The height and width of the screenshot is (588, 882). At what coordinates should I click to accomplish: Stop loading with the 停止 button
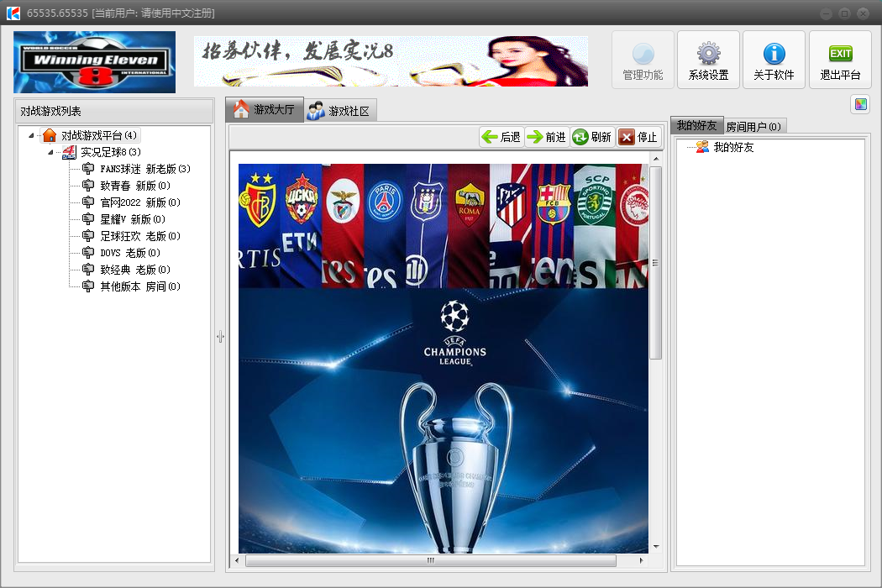(x=638, y=137)
